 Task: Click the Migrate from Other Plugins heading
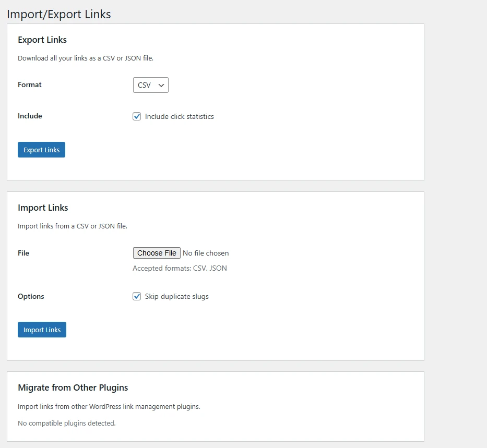tap(73, 388)
